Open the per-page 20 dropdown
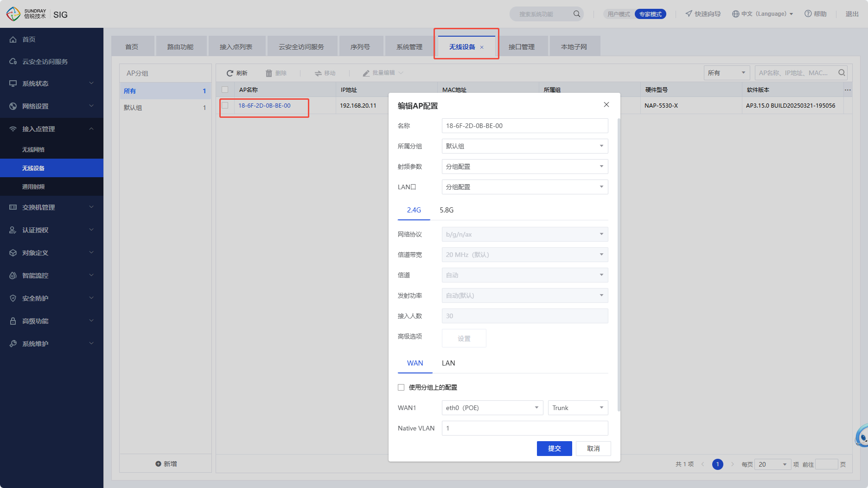The image size is (868, 488). (x=772, y=464)
